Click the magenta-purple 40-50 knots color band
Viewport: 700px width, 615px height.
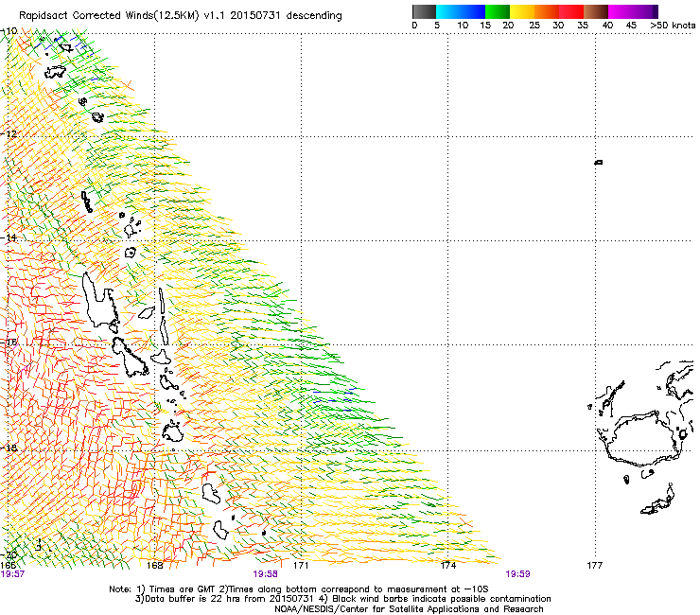tap(633, 11)
